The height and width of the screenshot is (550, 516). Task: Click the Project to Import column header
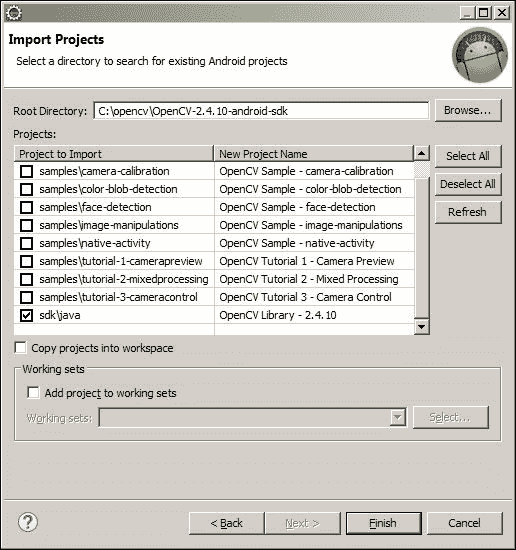(114, 154)
